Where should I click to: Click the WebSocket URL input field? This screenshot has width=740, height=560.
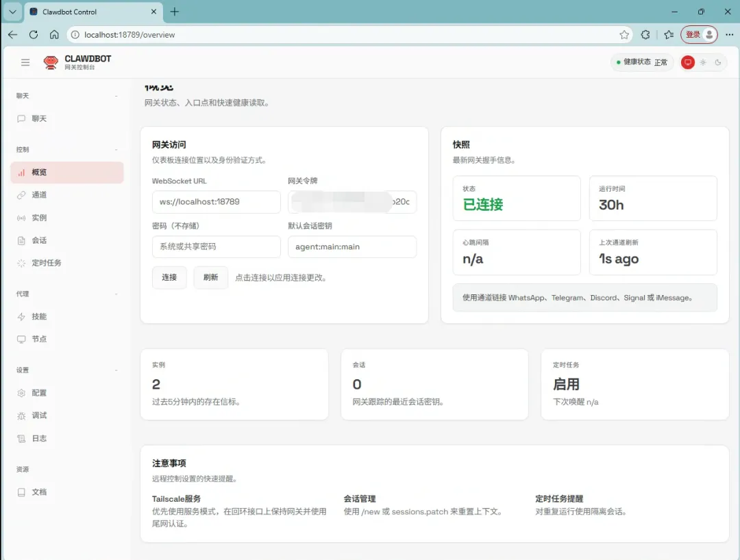(216, 202)
